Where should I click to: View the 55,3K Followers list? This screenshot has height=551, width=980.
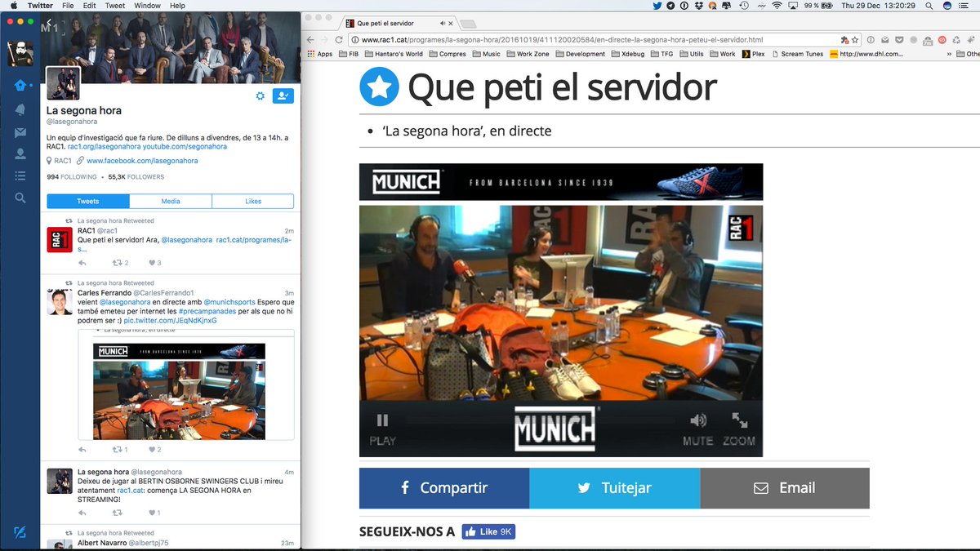136,176
